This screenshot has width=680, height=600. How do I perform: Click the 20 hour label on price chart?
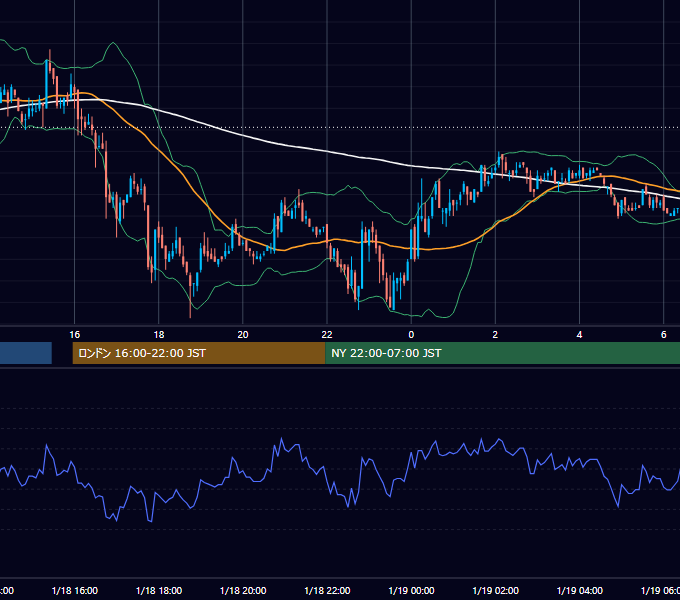243,335
